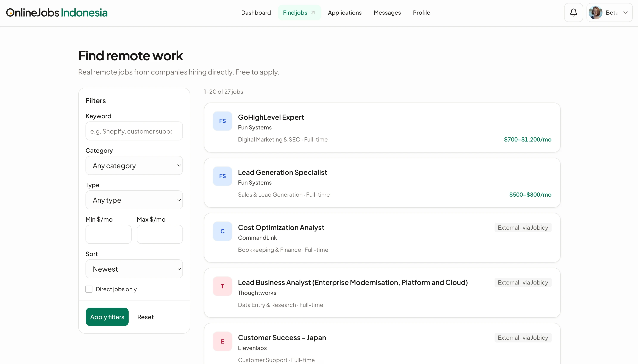Screen dimensions: 638x364
Task: Click External via Jobicy badge on Cost Optimization Analyst
Action: tap(523, 227)
